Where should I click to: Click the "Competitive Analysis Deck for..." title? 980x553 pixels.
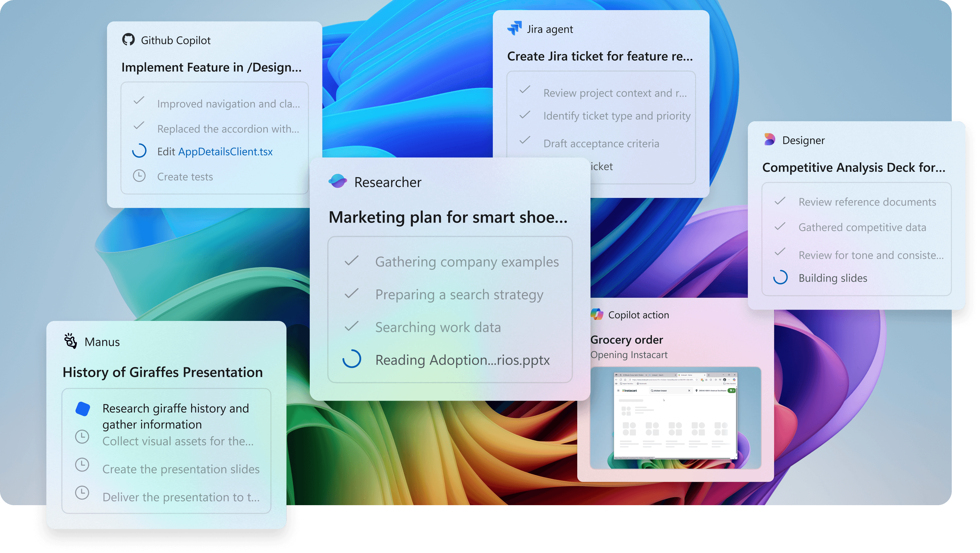(854, 168)
